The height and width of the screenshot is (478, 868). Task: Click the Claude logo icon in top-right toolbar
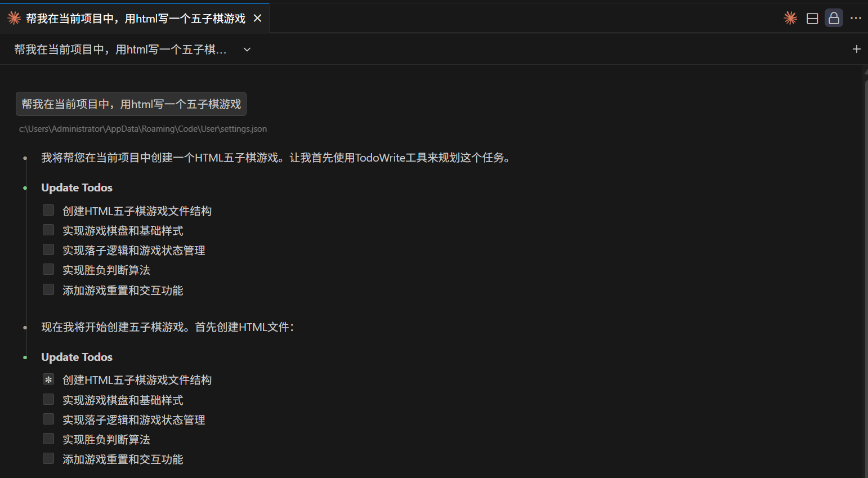coord(790,18)
